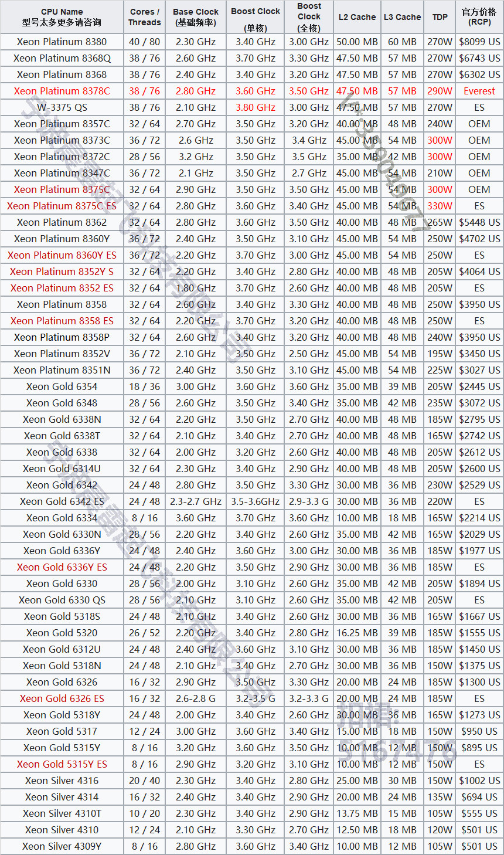504x855 pixels.
Task: Select the red "Xeon Platinum 8352 ES" name
Action: (62, 288)
